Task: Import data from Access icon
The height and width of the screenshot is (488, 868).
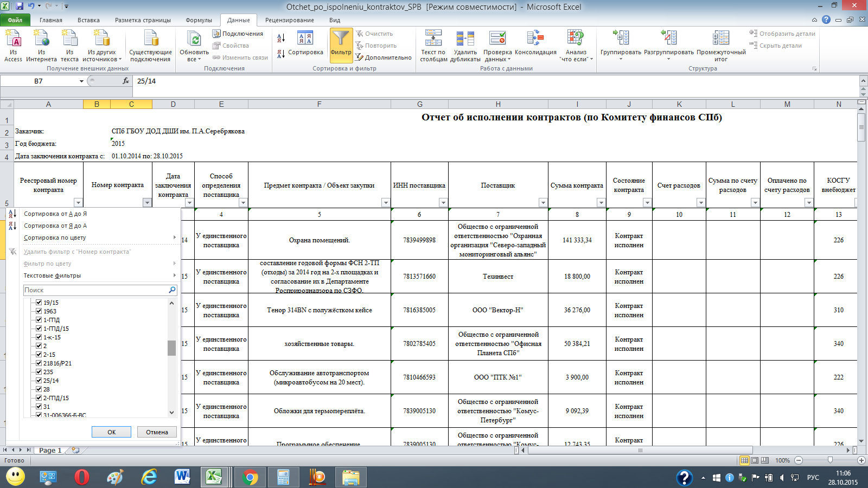Action: (x=13, y=46)
